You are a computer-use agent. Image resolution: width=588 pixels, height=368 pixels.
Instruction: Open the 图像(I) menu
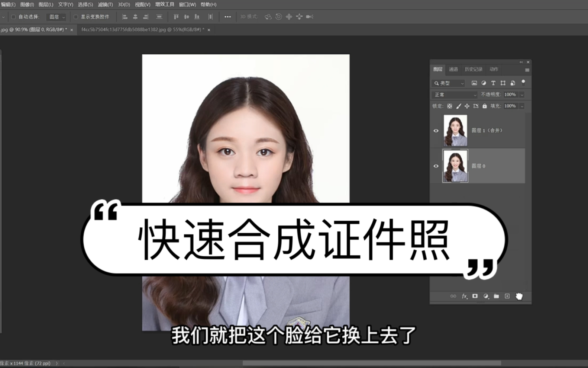[x=27, y=4]
